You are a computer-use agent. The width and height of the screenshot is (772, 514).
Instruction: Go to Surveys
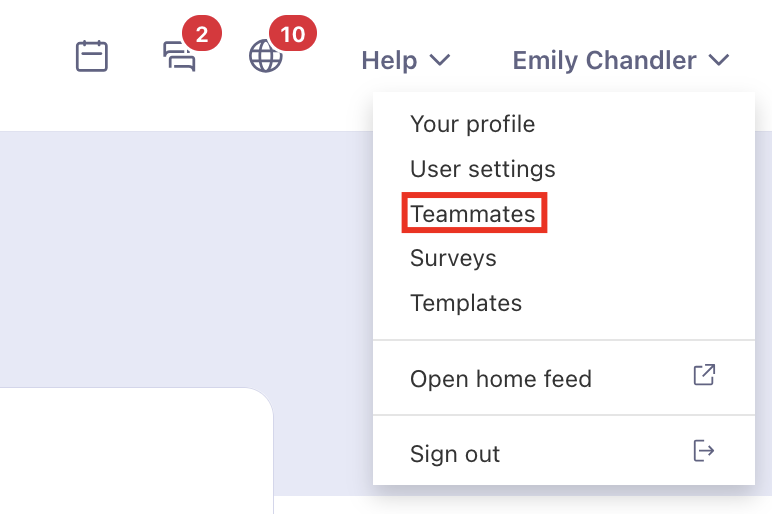click(x=453, y=258)
